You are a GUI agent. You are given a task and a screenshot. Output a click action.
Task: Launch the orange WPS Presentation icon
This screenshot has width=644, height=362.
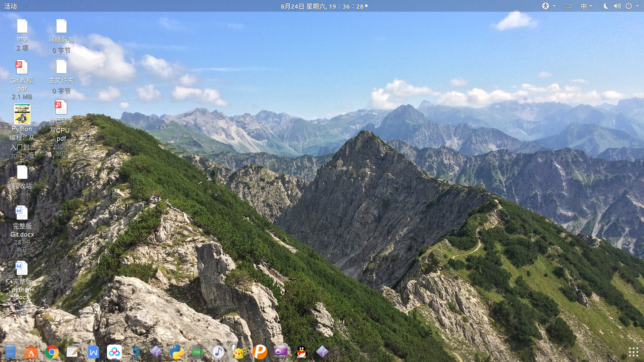pos(260,352)
